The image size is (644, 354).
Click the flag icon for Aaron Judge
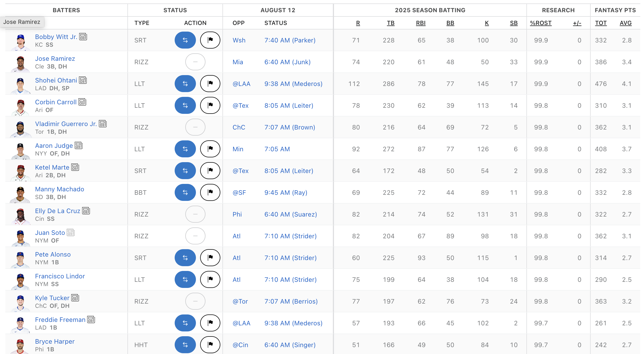(210, 149)
